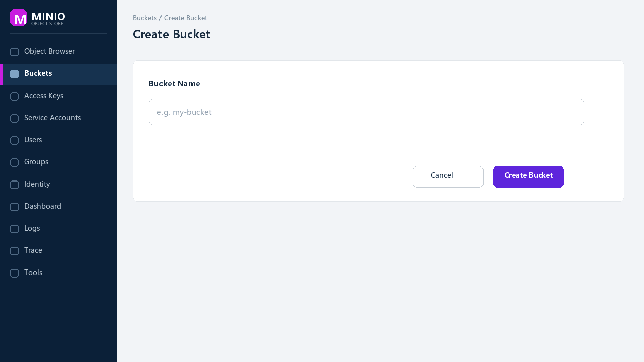This screenshot has height=362, width=644.
Task: Click the Users sidebar icon
Action: click(x=15, y=141)
